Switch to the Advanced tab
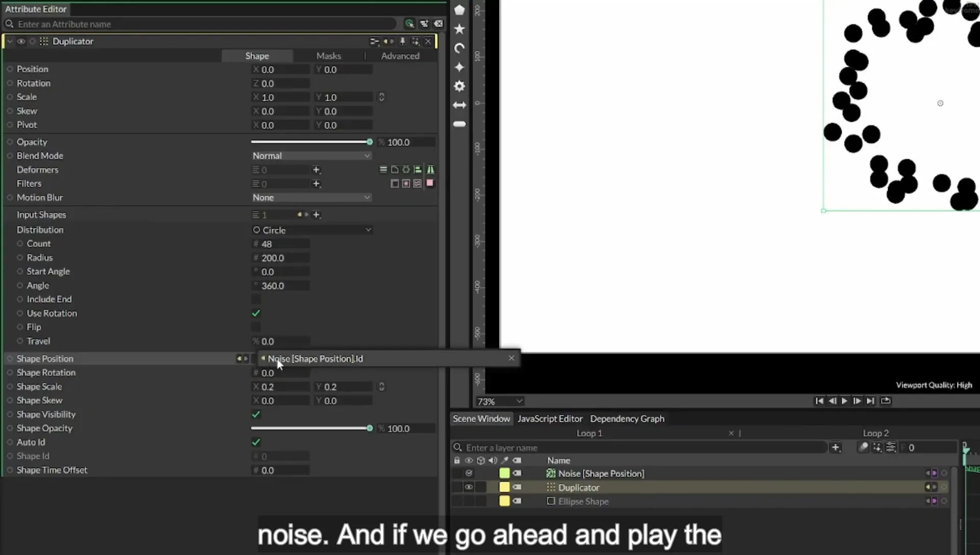Image resolution: width=980 pixels, height=555 pixels. 400,56
